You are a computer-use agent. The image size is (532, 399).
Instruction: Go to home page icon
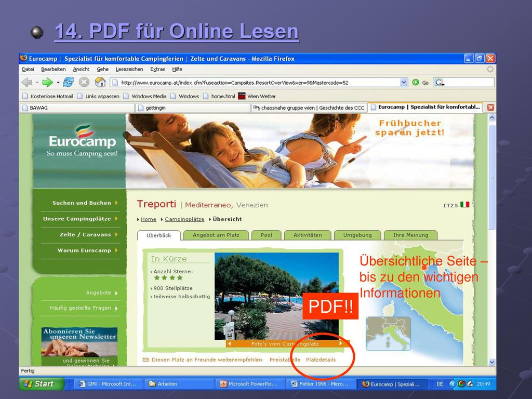pyautogui.click(x=100, y=82)
